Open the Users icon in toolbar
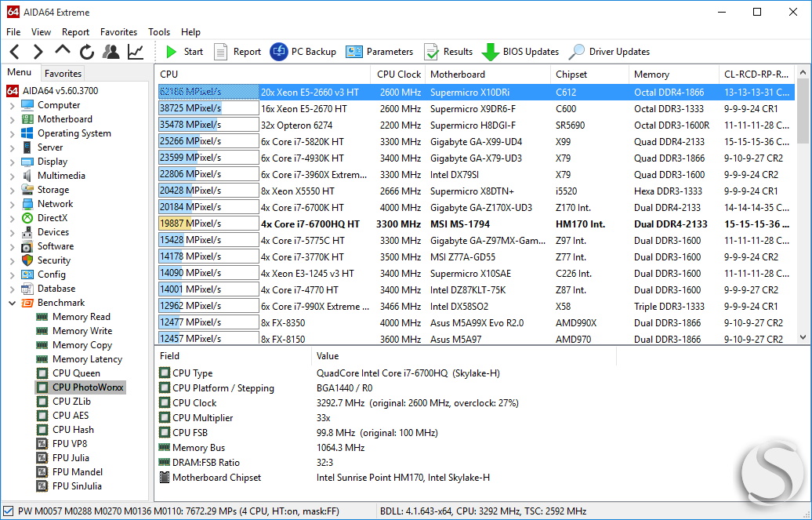This screenshot has width=812, height=520. pyautogui.click(x=111, y=51)
